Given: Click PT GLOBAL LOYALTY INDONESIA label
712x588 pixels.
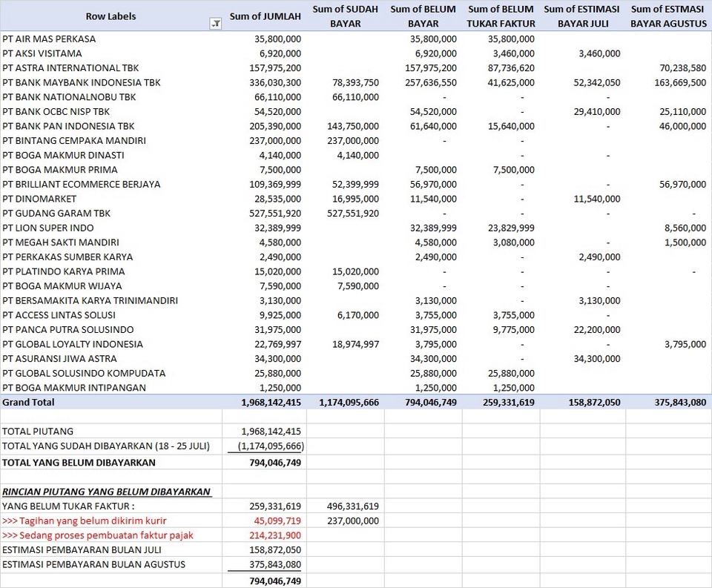Looking at the screenshot, I should tap(72, 344).
